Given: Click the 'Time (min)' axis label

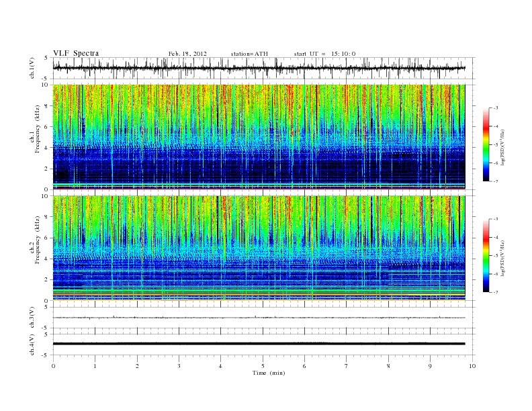Looking at the screenshot, I should tap(269, 373).
